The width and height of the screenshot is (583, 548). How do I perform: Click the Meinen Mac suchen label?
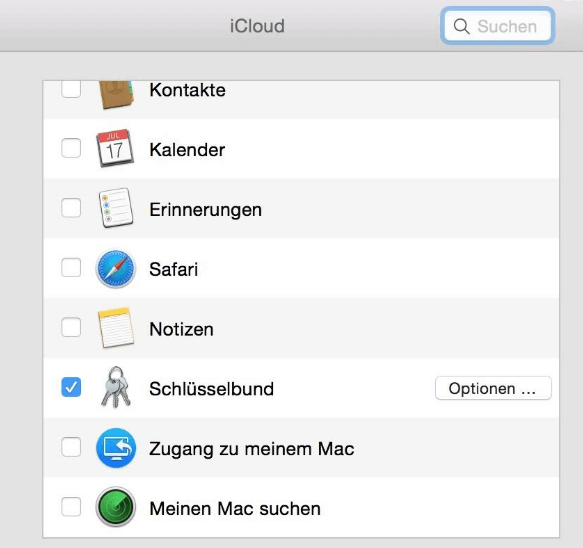(235, 509)
